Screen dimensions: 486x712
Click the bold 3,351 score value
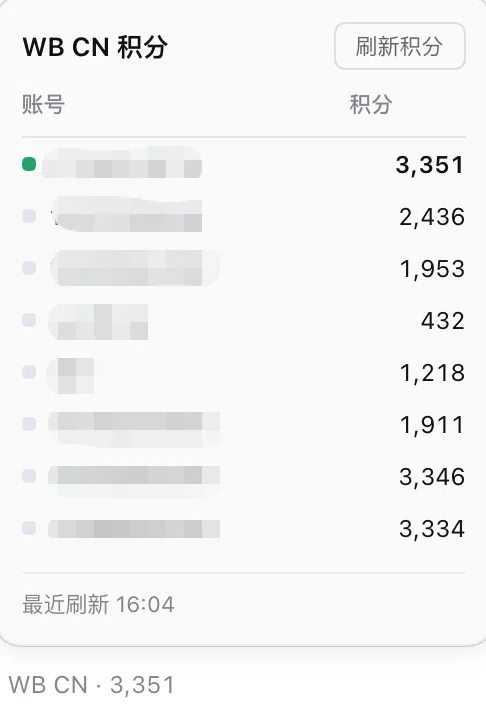(430, 165)
